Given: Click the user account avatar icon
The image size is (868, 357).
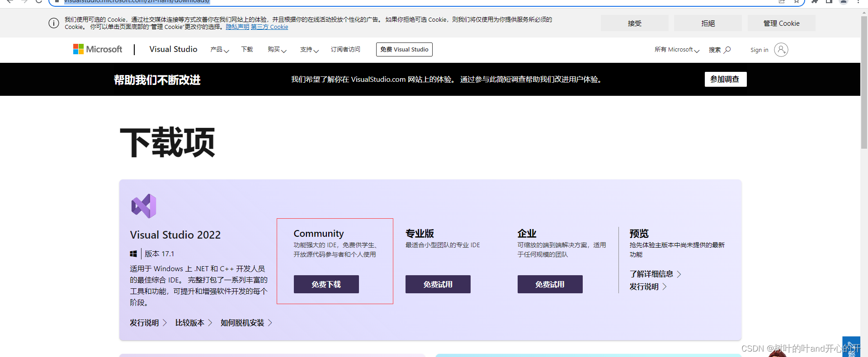Looking at the screenshot, I should (x=781, y=50).
